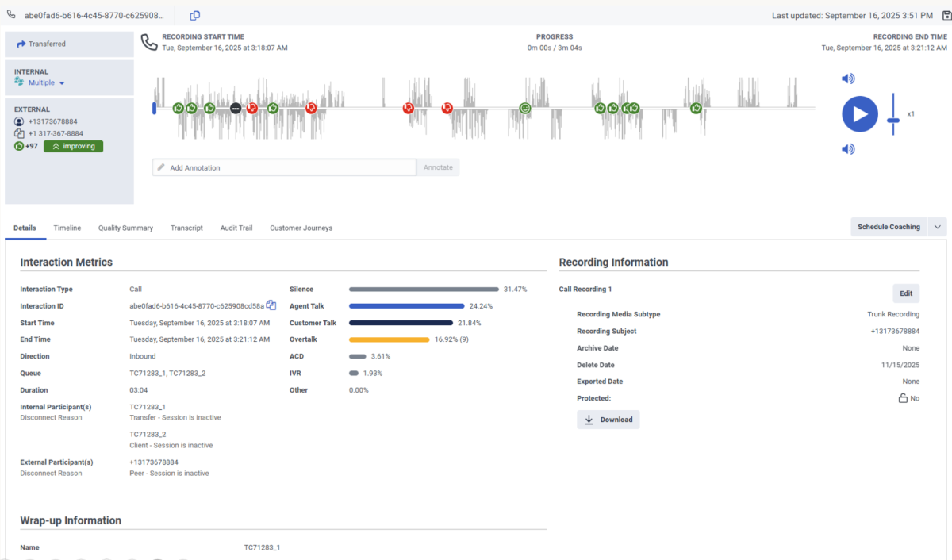Focus the Add Annotation text field
The width and height of the screenshot is (952, 560).
[x=286, y=167]
